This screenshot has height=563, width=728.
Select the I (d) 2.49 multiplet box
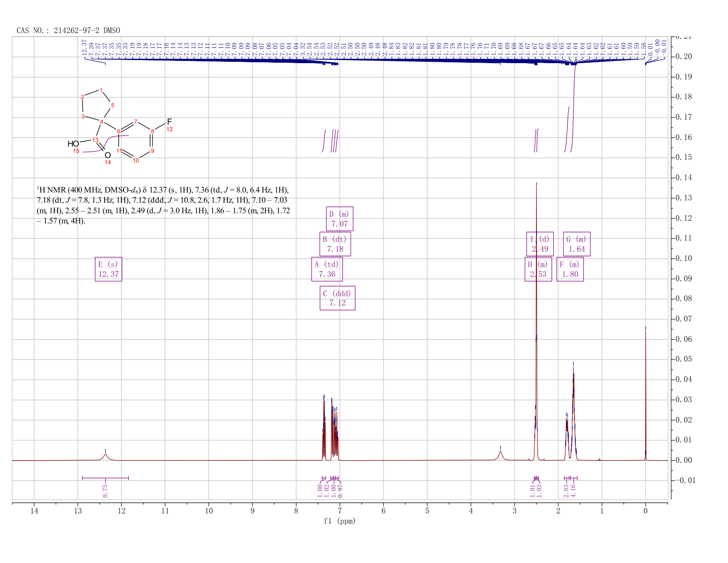(x=540, y=244)
